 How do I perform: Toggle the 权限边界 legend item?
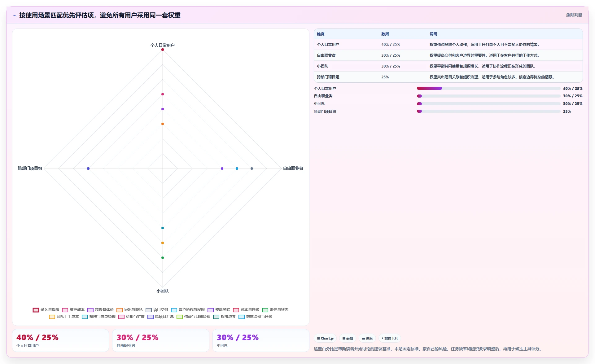224,317
